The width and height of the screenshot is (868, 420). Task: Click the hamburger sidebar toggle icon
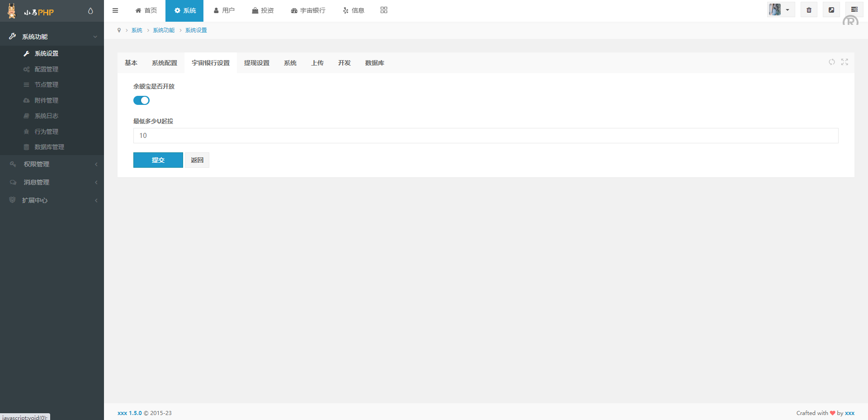coord(115,10)
